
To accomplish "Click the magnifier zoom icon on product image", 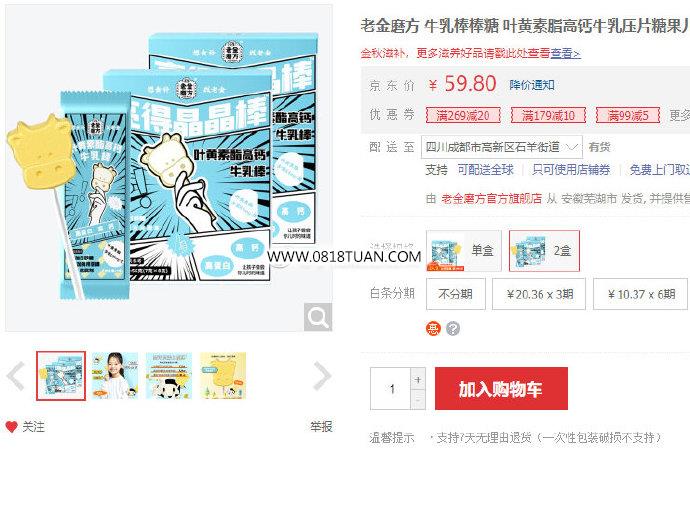I will point(318,316).
